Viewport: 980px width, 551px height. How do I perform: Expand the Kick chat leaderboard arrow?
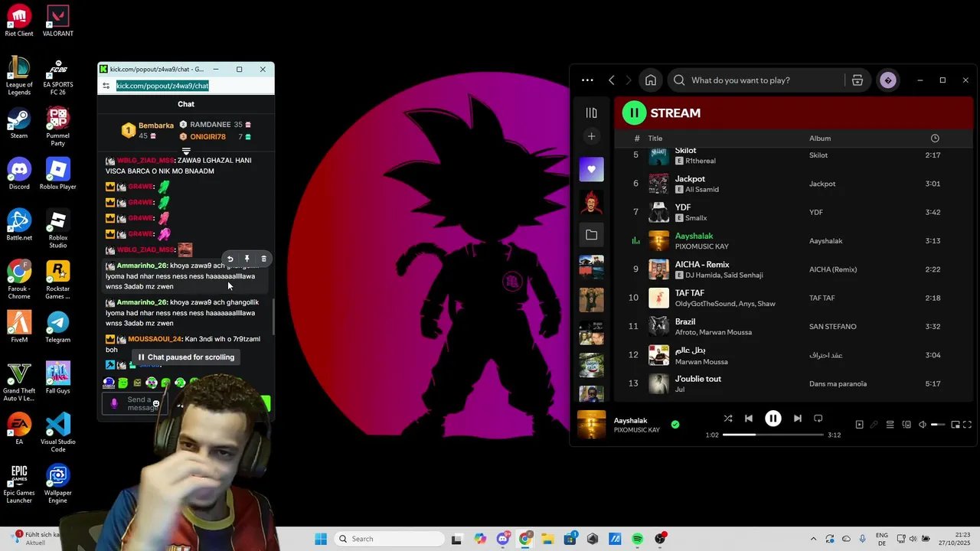[x=186, y=152]
